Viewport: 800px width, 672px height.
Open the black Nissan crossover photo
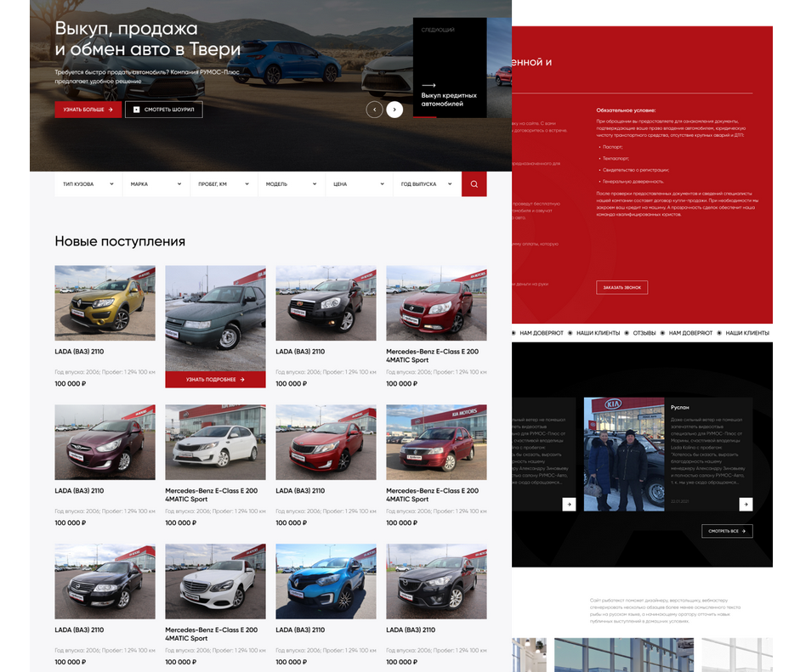click(326, 302)
